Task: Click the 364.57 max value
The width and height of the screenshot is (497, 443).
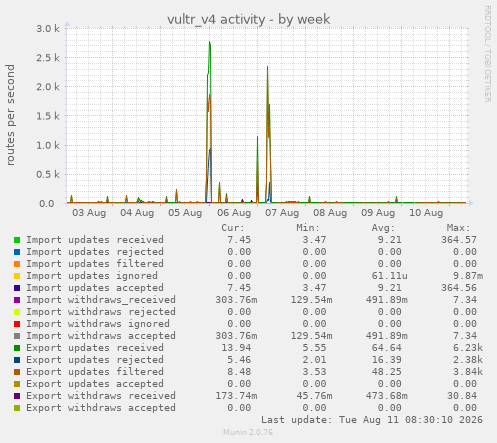Action: point(459,240)
